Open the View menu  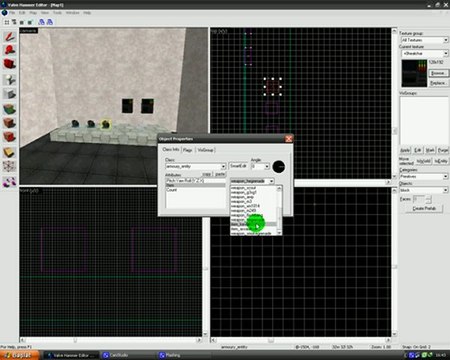pos(45,13)
